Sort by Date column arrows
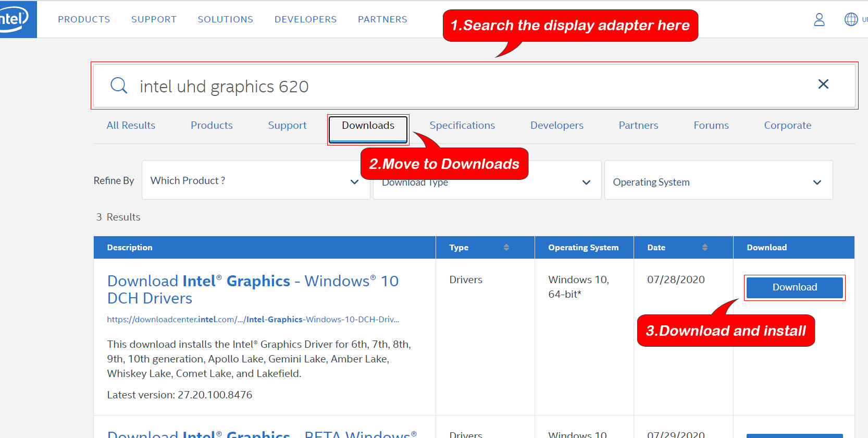Screen dimensions: 868x438 [704, 248]
